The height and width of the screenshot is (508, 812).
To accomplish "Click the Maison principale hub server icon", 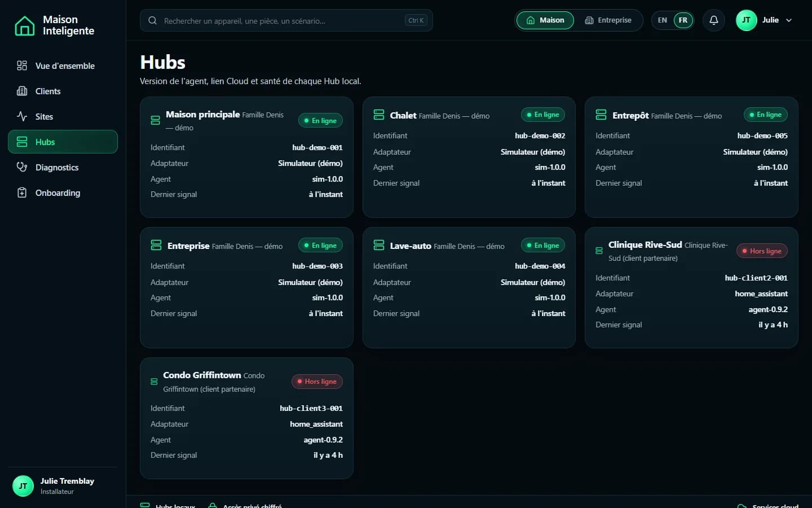I will tap(156, 120).
